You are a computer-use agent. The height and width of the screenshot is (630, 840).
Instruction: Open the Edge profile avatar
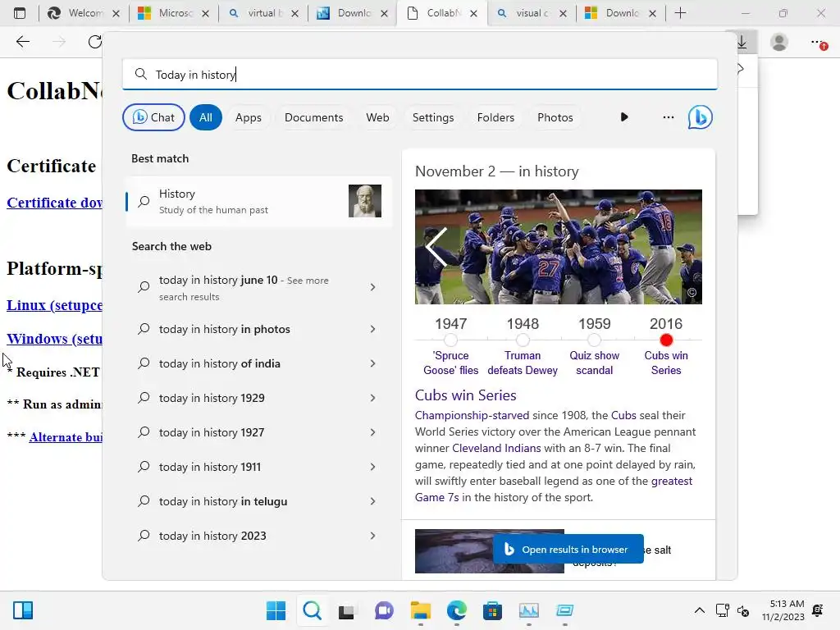point(779,42)
